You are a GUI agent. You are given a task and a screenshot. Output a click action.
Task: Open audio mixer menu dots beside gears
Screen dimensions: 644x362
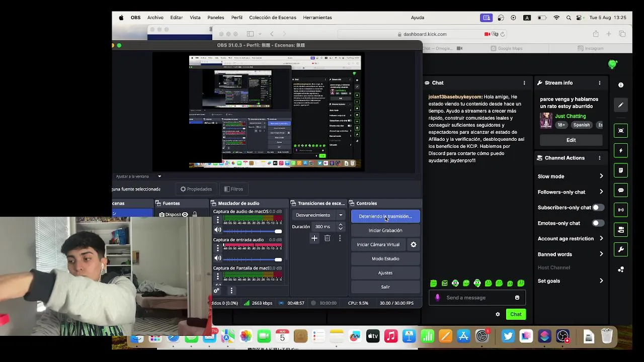click(231, 291)
